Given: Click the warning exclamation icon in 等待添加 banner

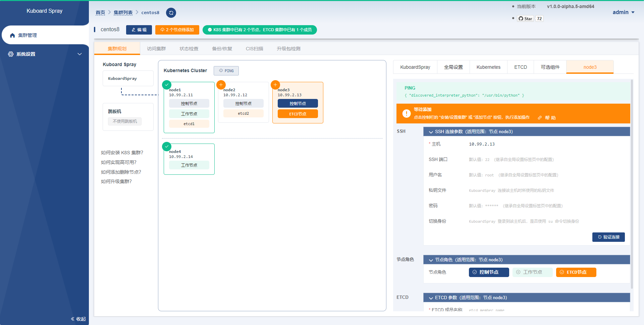Looking at the screenshot, I should 407,113.
